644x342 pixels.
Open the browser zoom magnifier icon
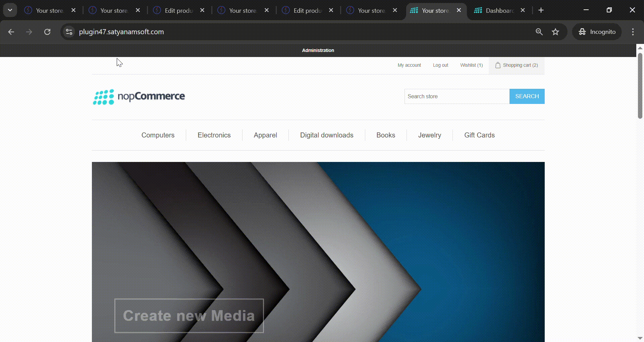click(539, 32)
